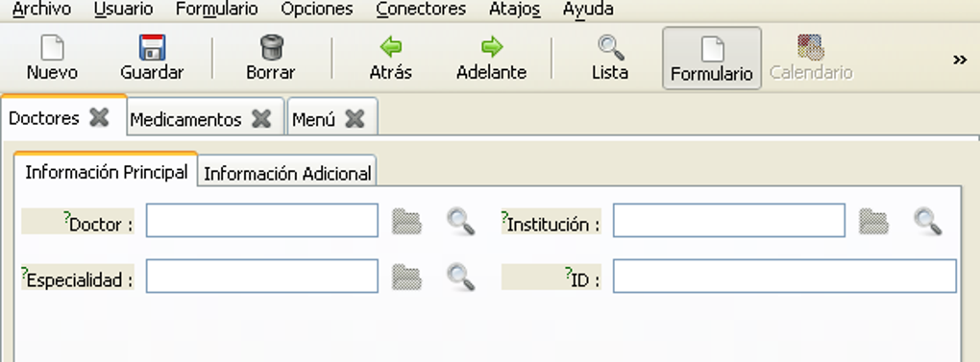This screenshot has height=362, width=980.
Task: Close the Medicamentos tab
Action: [261, 119]
